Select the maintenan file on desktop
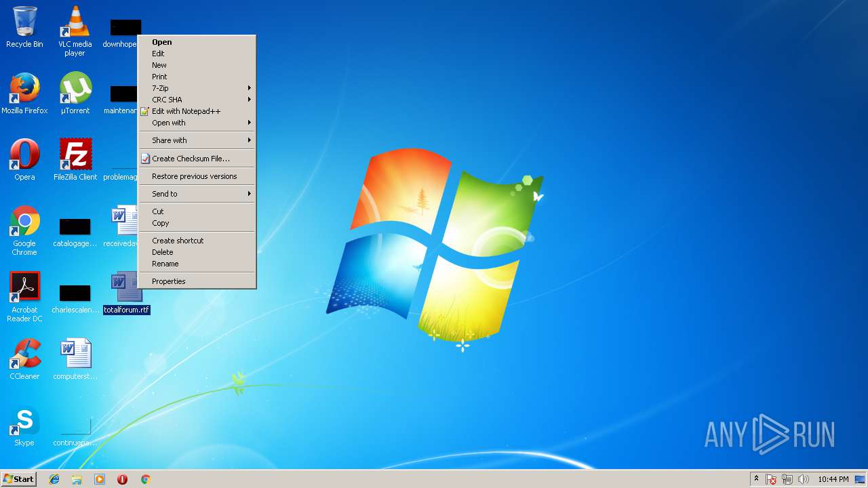 point(121,100)
